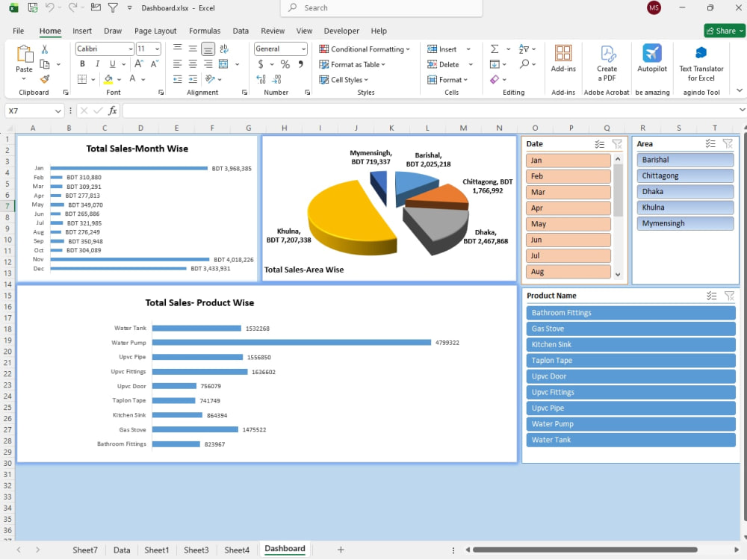Click the Wrap Text icon

coord(224,49)
